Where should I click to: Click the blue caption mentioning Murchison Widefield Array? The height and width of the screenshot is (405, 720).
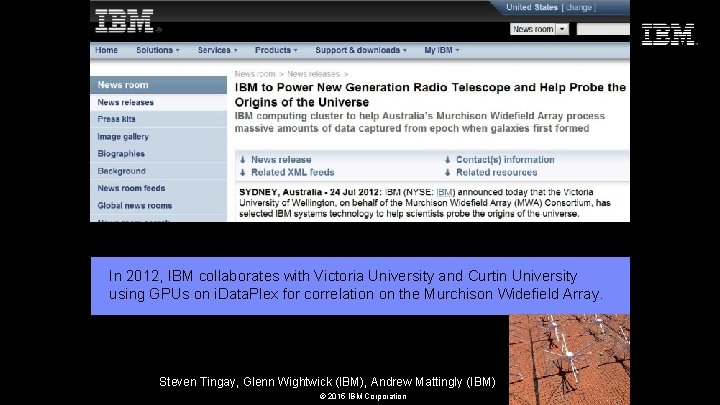point(360,286)
